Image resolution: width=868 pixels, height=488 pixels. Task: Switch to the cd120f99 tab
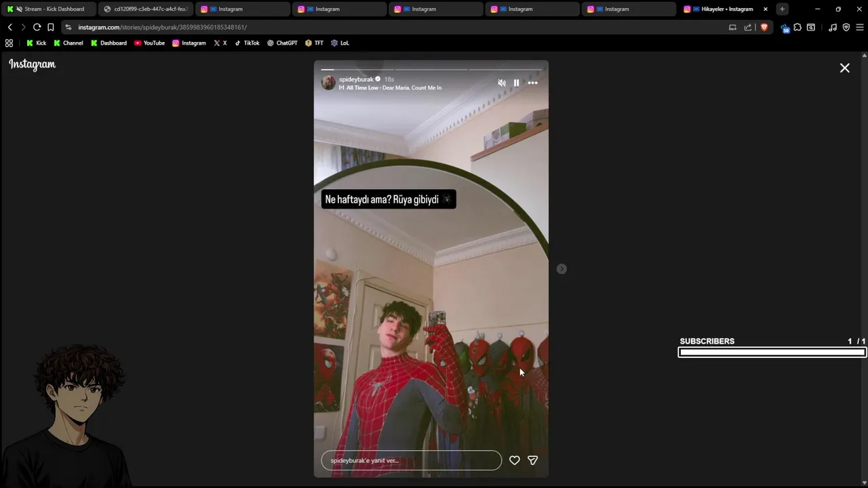point(145,9)
